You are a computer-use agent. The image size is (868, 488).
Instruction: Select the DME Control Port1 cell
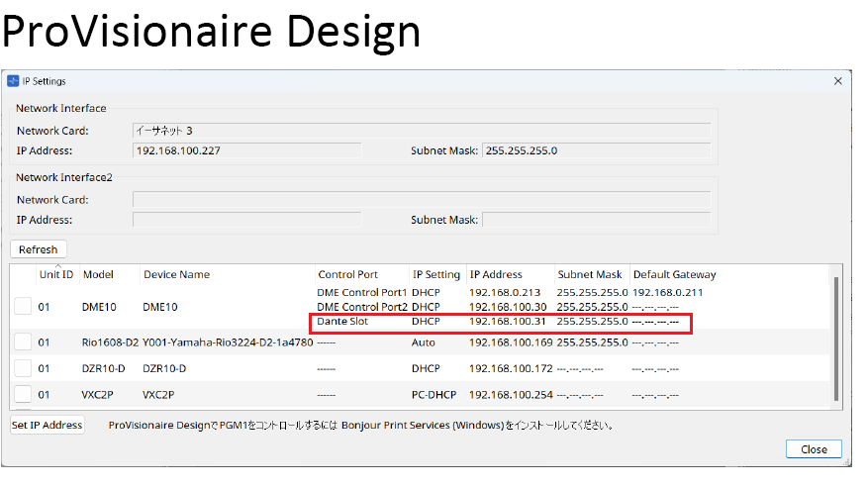(362, 292)
